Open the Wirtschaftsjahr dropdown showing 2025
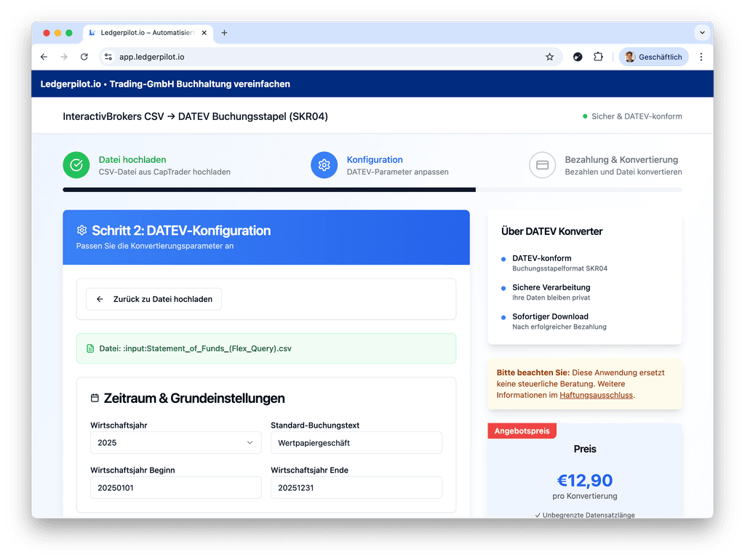 click(175, 442)
